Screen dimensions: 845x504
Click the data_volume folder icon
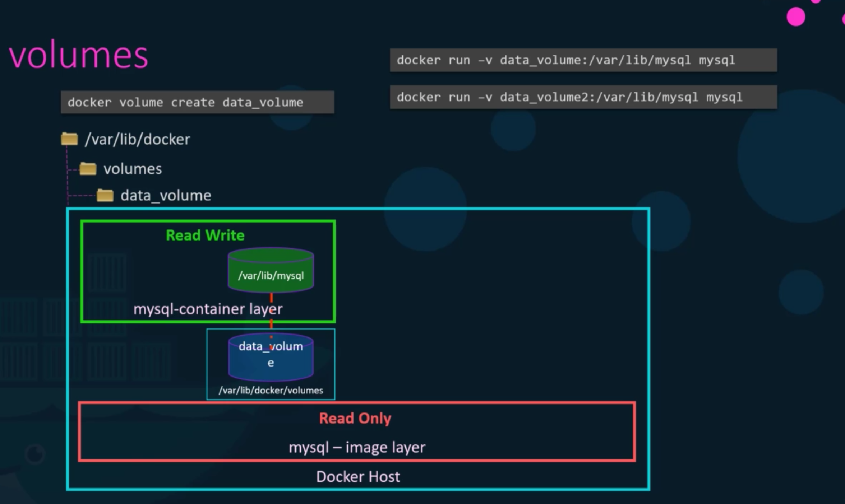[105, 195]
